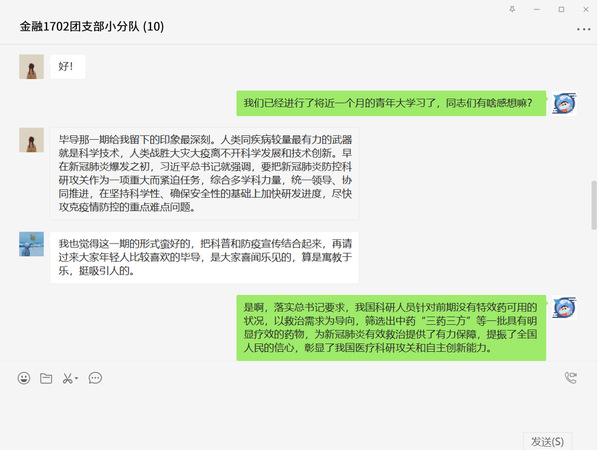Maximize the chat window
Image resolution: width=599 pixels, height=450 pixels.
561,9
